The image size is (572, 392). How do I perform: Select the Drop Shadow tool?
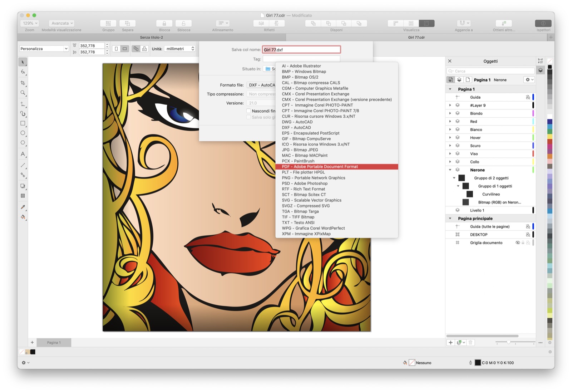pyautogui.click(x=23, y=186)
